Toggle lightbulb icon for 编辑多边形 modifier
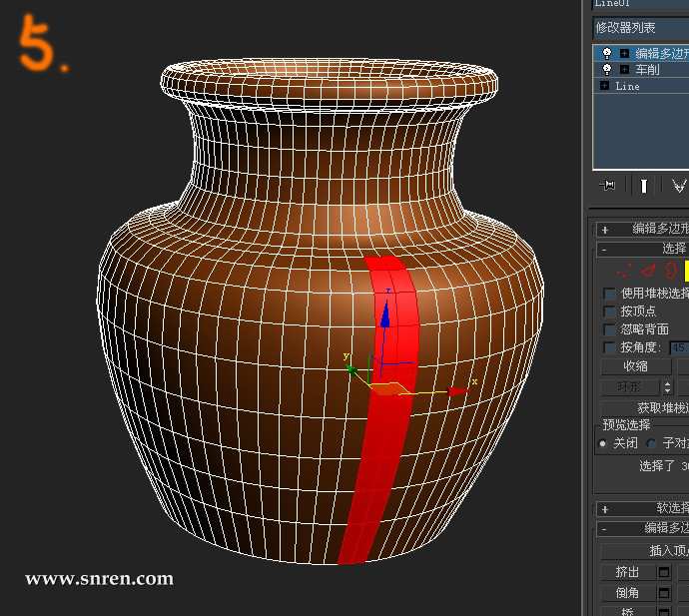The height and width of the screenshot is (616, 689). pos(607,54)
